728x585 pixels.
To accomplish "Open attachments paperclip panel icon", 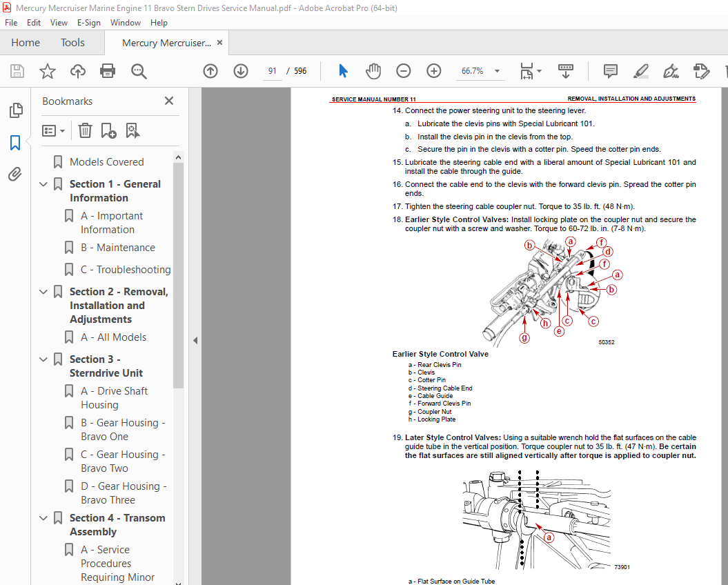I will (15, 174).
